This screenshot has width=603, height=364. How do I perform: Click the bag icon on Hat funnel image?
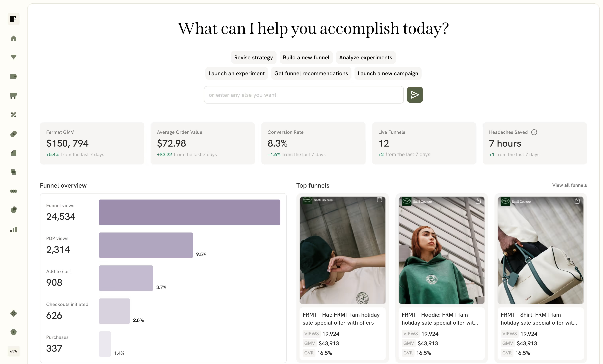(379, 200)
